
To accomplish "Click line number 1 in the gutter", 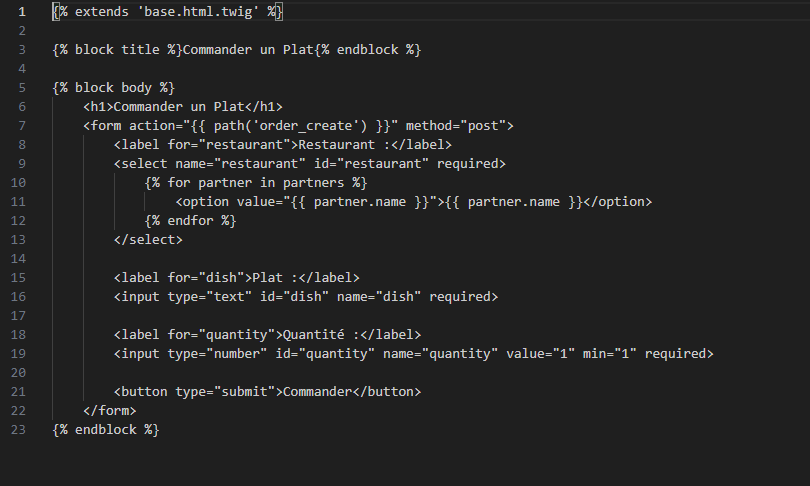I will (x=22, y=11).
